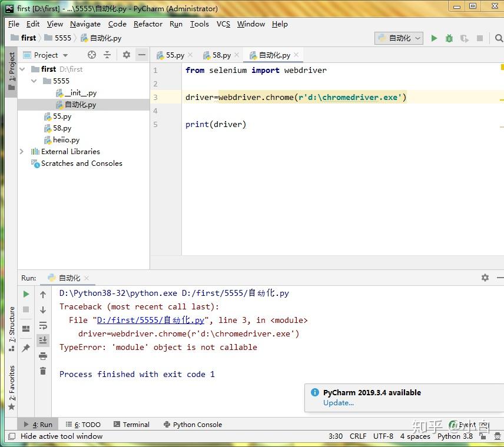This screenshot has height=447, width=504.
Task: Select Scratches and Consoles item
Action: pos(82,164)
